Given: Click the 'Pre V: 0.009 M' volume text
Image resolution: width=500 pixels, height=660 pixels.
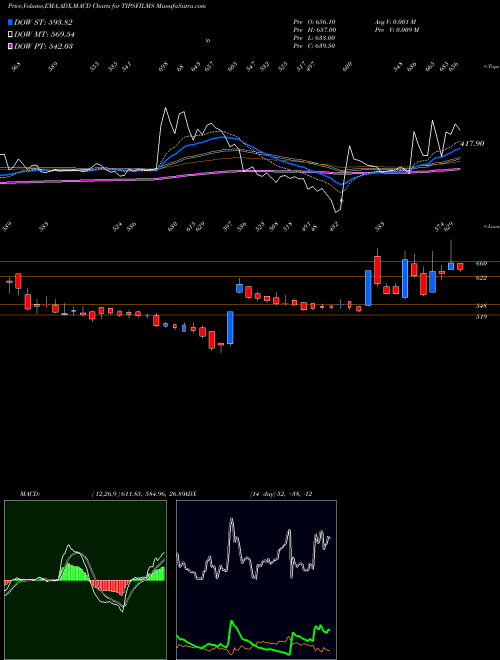Looking at the screenshot, I should 396,29.
